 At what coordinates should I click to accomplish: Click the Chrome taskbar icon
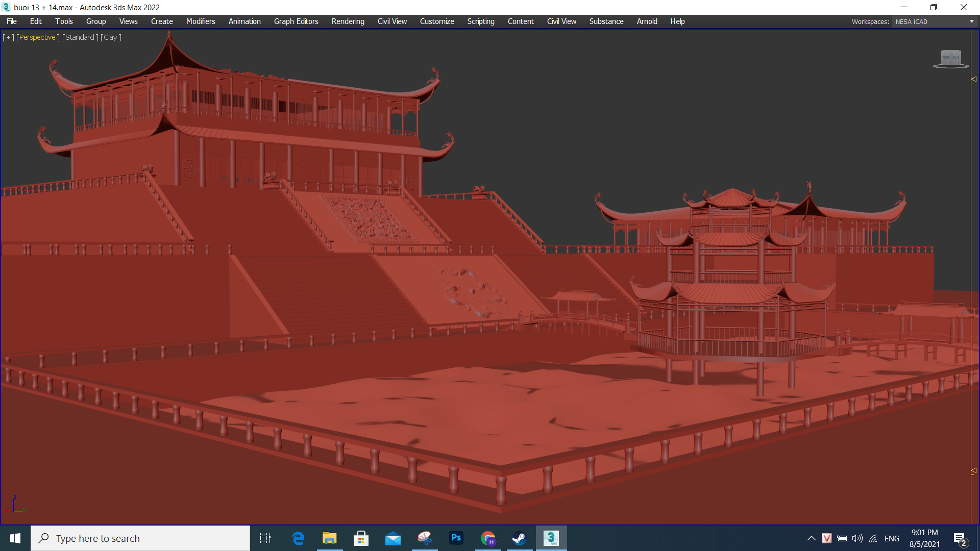tap(487, 538)
